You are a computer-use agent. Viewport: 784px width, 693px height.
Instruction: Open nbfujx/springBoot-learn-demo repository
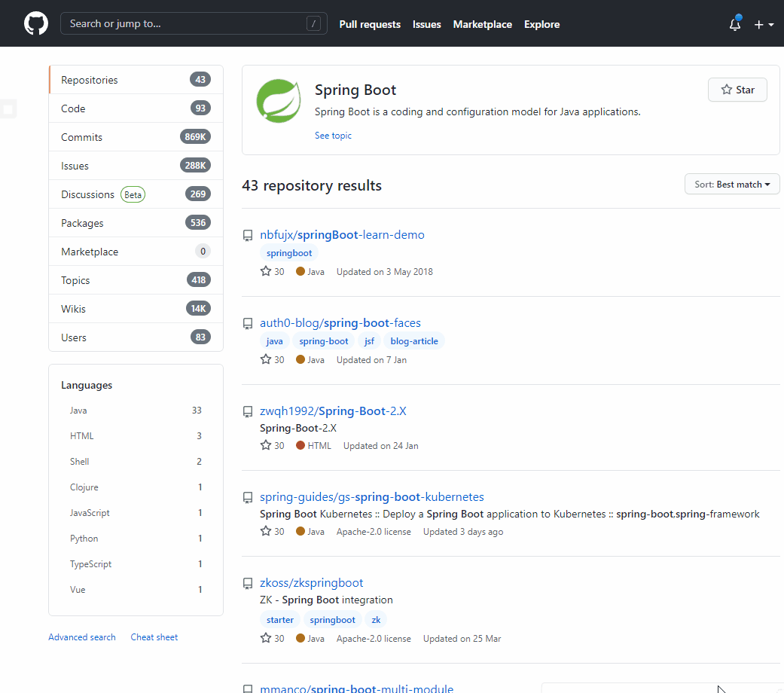tap(342, 235)
